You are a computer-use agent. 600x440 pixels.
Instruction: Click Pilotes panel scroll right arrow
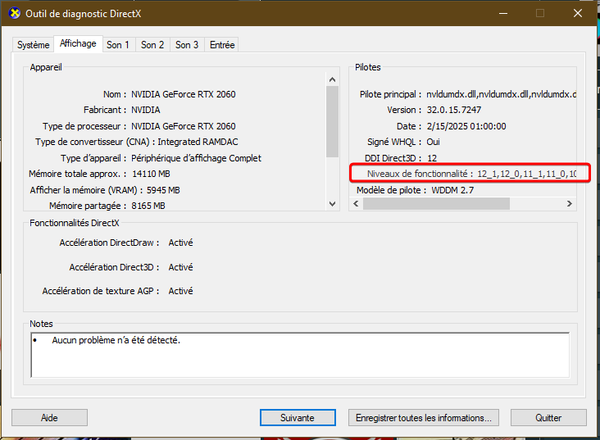click(x=569, y=204)
